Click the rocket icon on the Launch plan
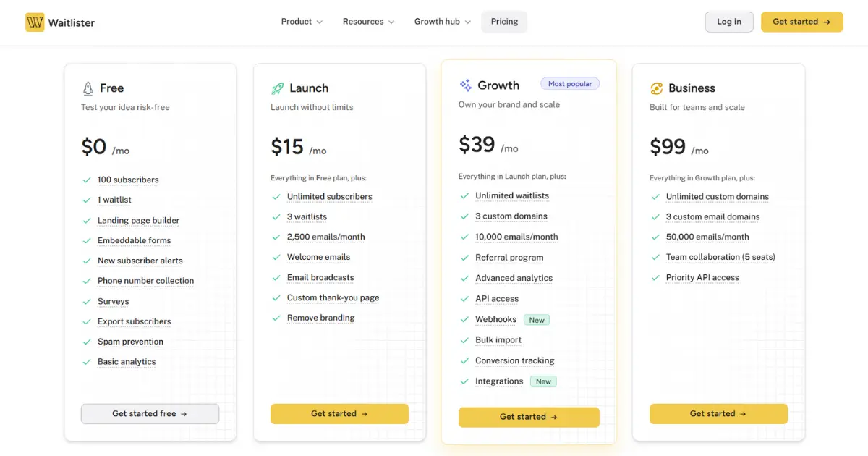The height and width of the screenshot is (456, 868). tap(277, 87)
